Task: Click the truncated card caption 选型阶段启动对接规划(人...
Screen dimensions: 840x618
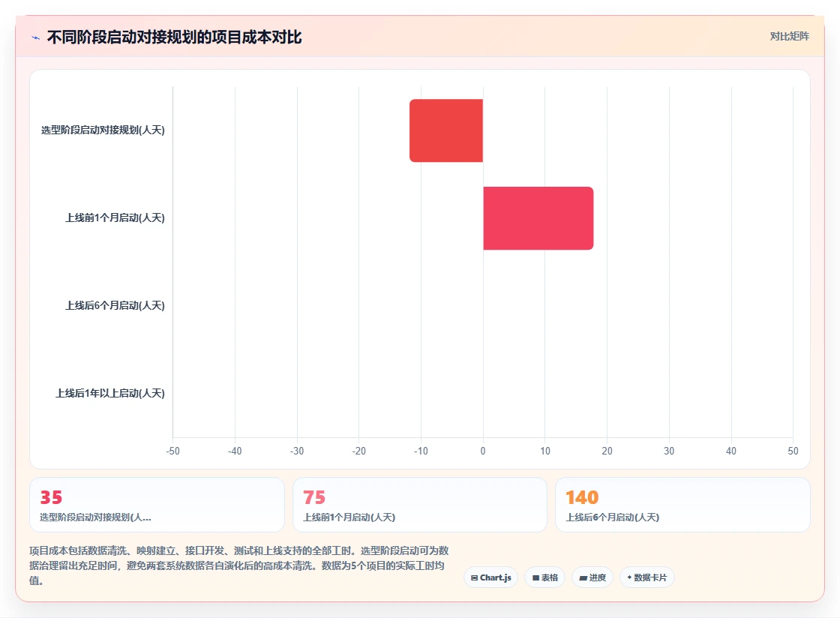Action: (x=95, y=517)
